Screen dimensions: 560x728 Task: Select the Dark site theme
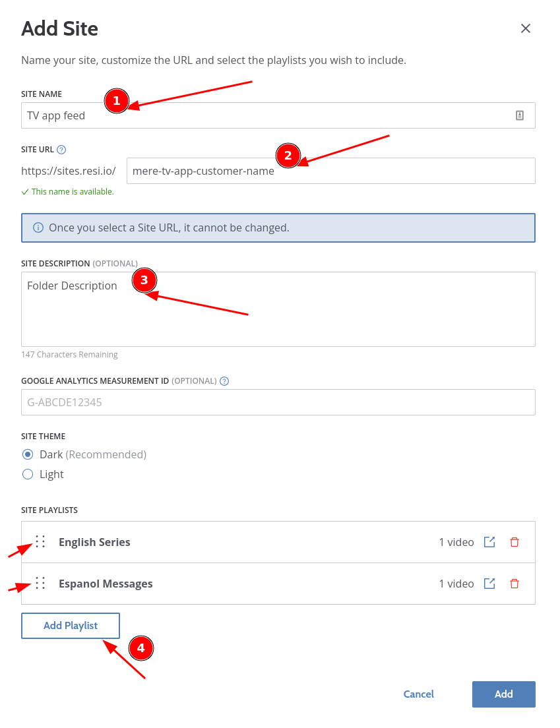pyautogui.click(x=28, y=454)
